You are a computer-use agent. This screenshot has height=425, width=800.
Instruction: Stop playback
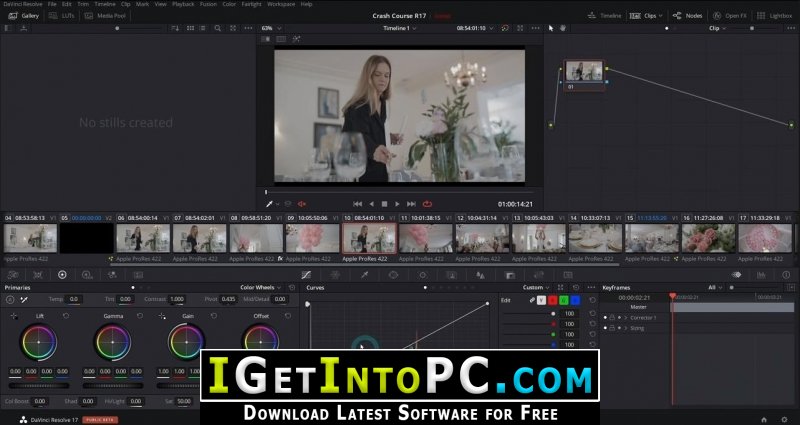(x=385, y=204)
